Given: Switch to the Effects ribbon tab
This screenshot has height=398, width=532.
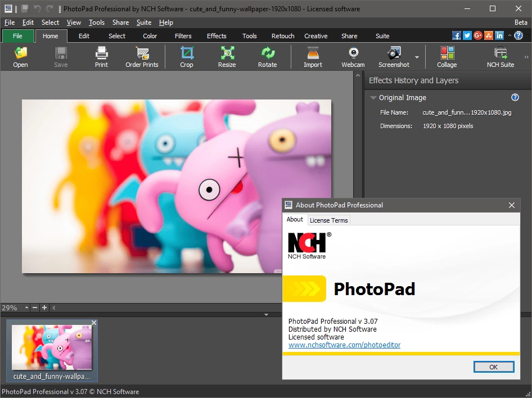Looking at the screenshot, I should pyautogui.click(x=217, y=36).
